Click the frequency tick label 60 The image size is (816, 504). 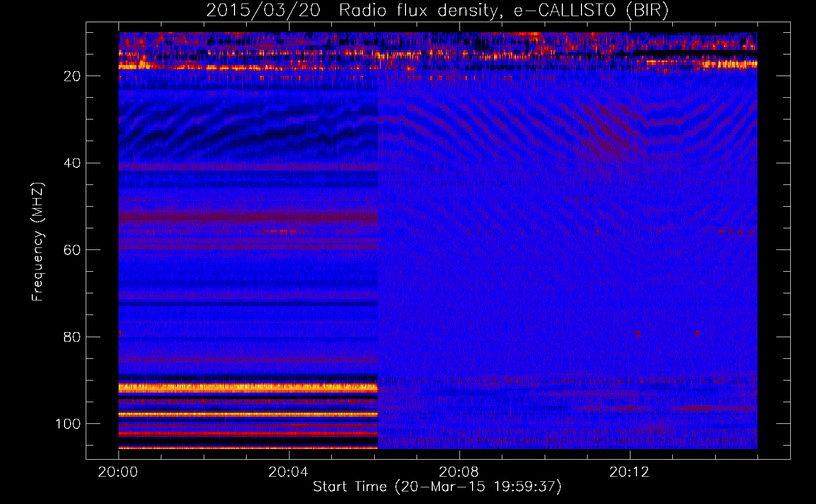pos(72,250)
